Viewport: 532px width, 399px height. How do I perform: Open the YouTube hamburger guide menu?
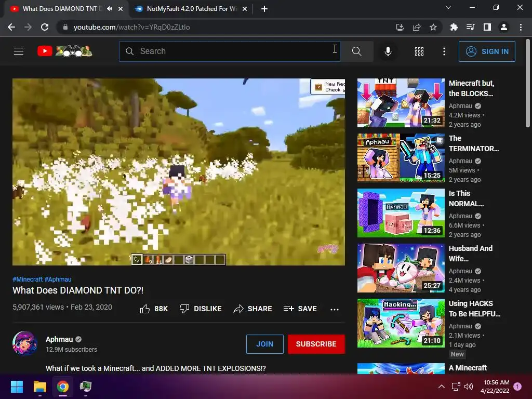click(19, 51)
